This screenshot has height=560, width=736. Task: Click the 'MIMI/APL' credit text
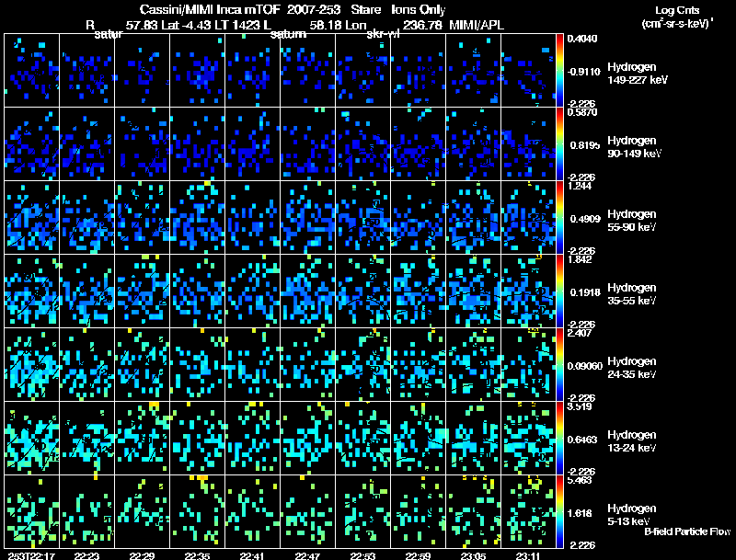pos(477,26)
